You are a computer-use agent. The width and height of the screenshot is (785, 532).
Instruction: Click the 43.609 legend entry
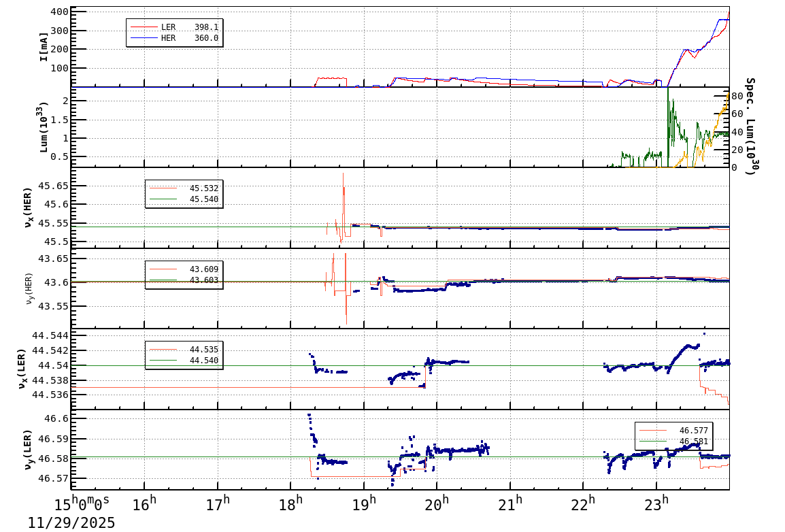183,269
